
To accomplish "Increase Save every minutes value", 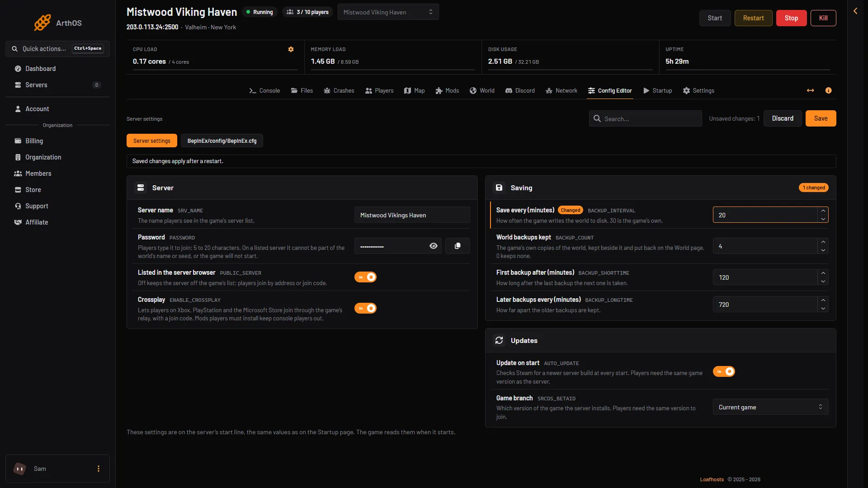I will coord(823,211).
